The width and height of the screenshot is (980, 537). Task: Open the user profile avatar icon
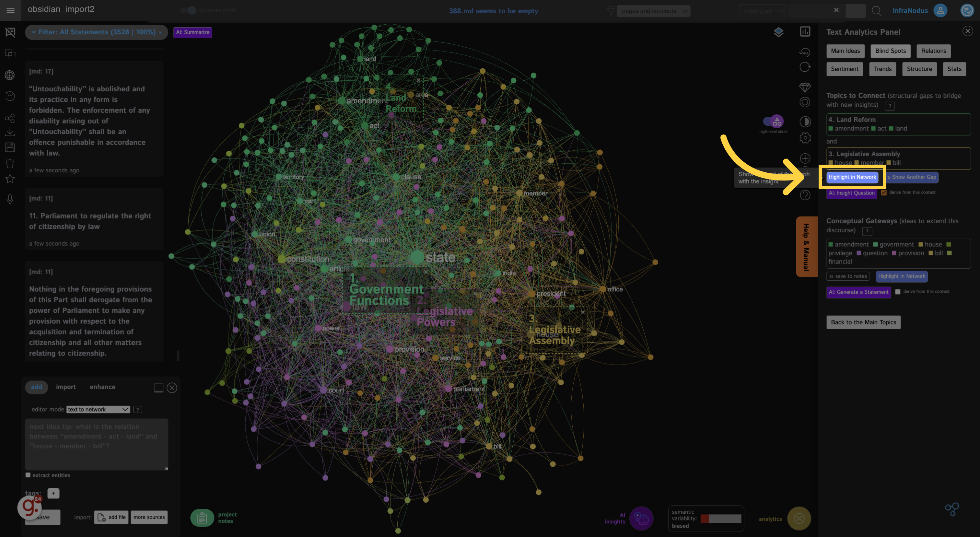(x=940, y=10)
